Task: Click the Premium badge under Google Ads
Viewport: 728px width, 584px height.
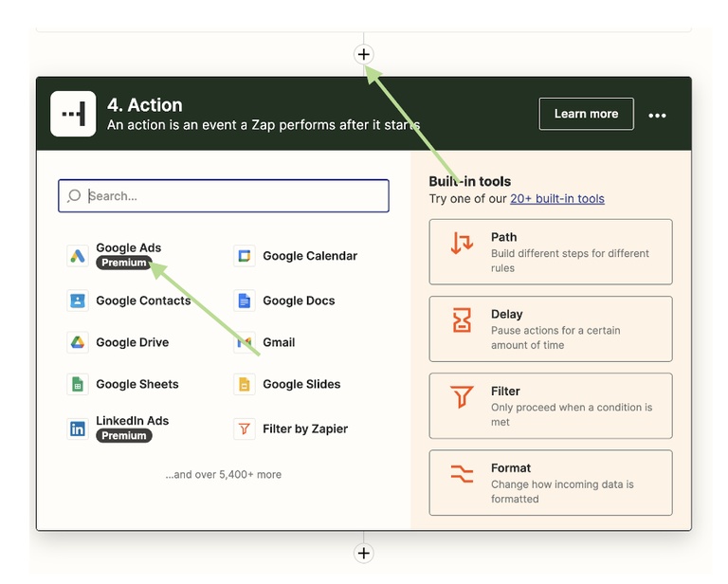Action: pyautogui.click(x=124, y=263)
